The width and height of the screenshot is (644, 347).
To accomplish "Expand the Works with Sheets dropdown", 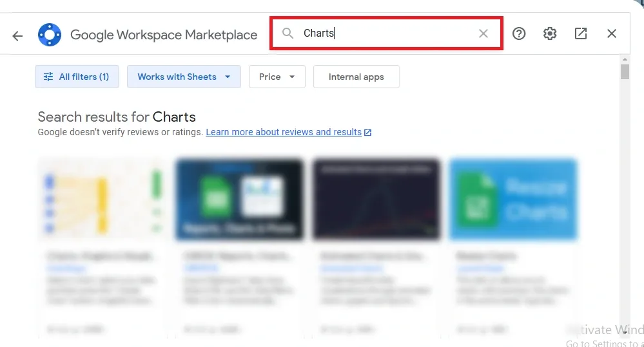I will pos(184,77).
